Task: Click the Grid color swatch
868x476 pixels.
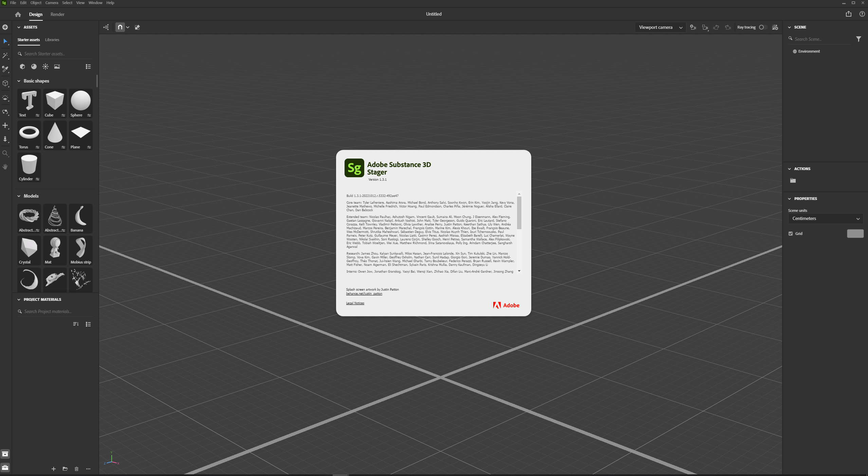Action: (x=855, y=234)
